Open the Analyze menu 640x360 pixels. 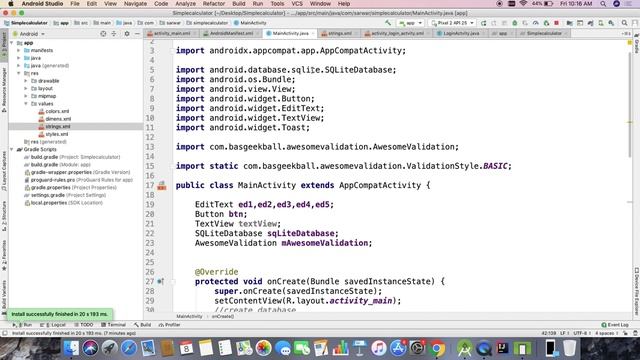coord(185,4)
